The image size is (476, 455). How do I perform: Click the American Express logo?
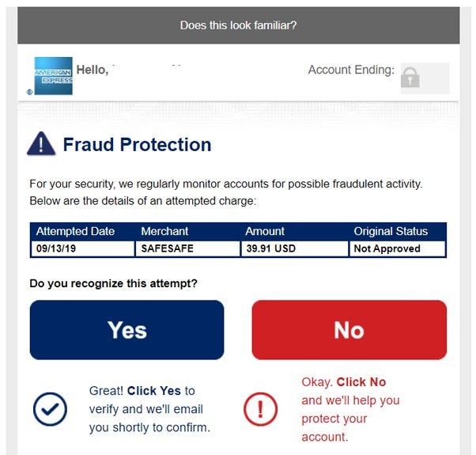coord(54,76)
